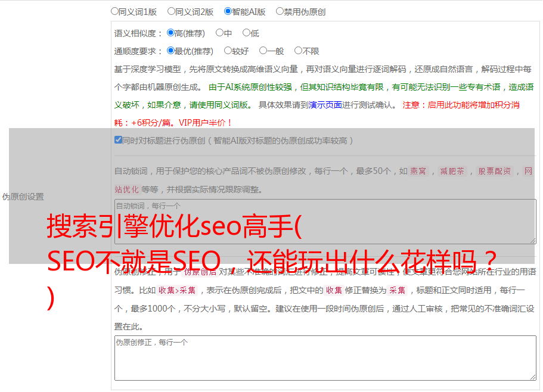Click the 收集>采集 example code
The width and height of the screenshot is (543, 392).
177,290
